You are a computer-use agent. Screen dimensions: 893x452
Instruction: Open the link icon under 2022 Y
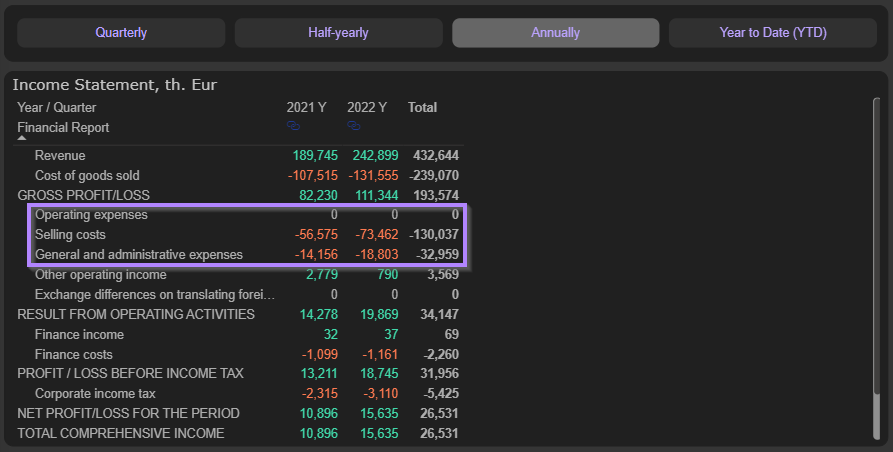click(x=353, y=126)
